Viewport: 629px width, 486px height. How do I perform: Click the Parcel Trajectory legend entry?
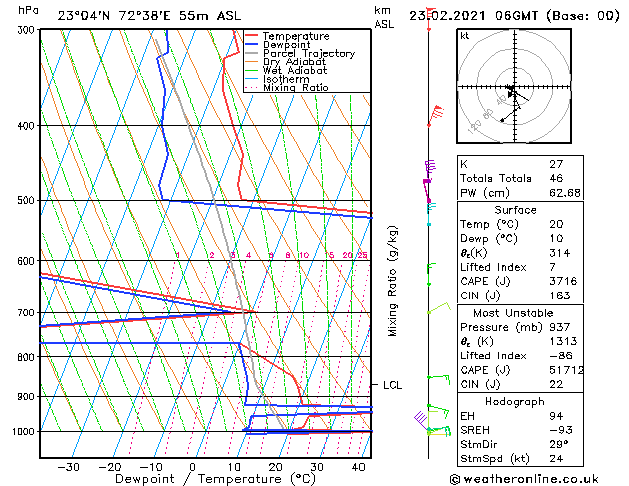pos(300,53)
